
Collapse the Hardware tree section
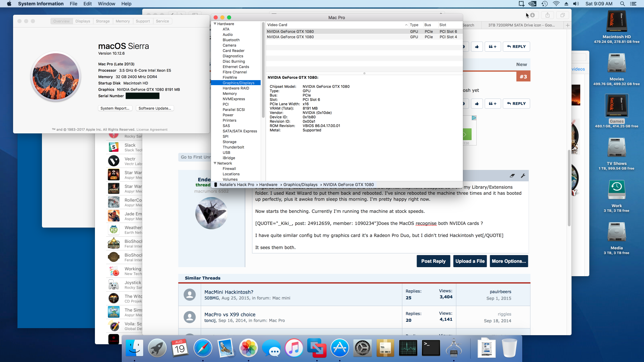click(215, 24)
